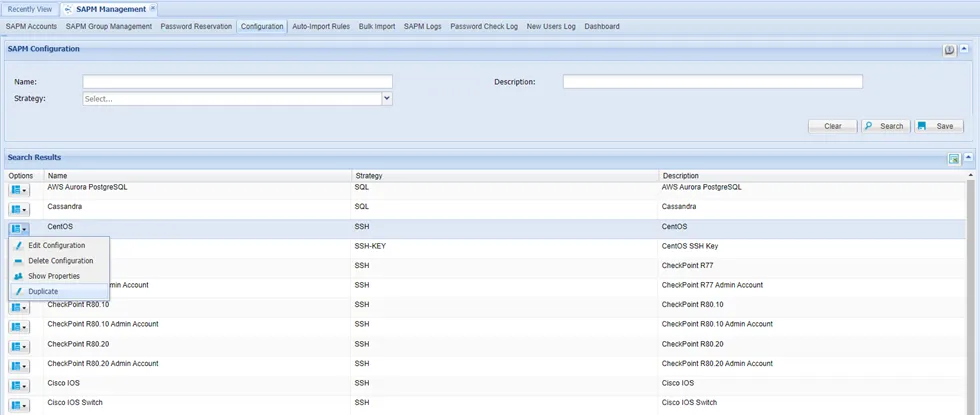Screen dimensions: 980x415
Task: Click CheckPoint R77 description cell
Action: click(x=688, y=265)
